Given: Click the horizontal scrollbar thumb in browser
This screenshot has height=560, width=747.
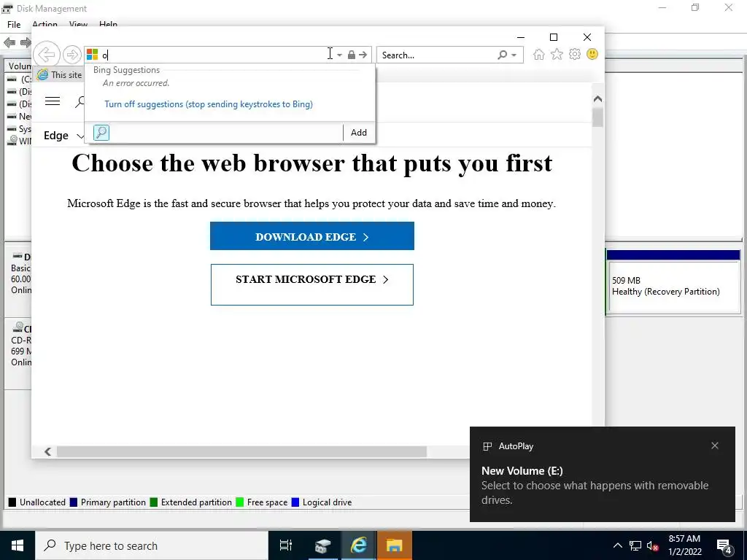Looking at the screenshot, I should point(241,451).
